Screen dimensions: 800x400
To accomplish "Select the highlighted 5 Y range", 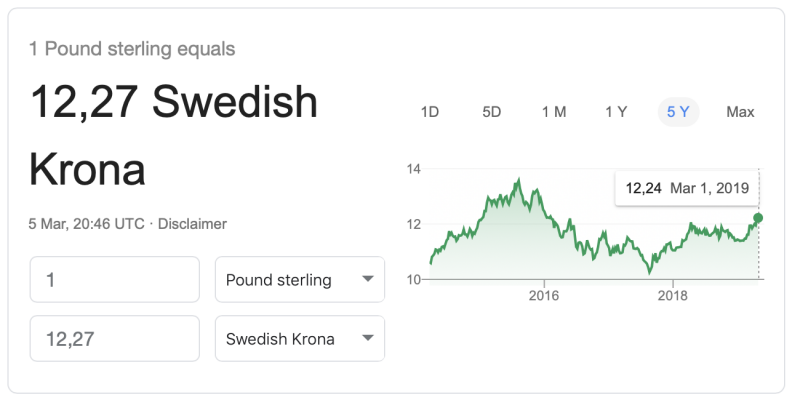I will (678, 112).
